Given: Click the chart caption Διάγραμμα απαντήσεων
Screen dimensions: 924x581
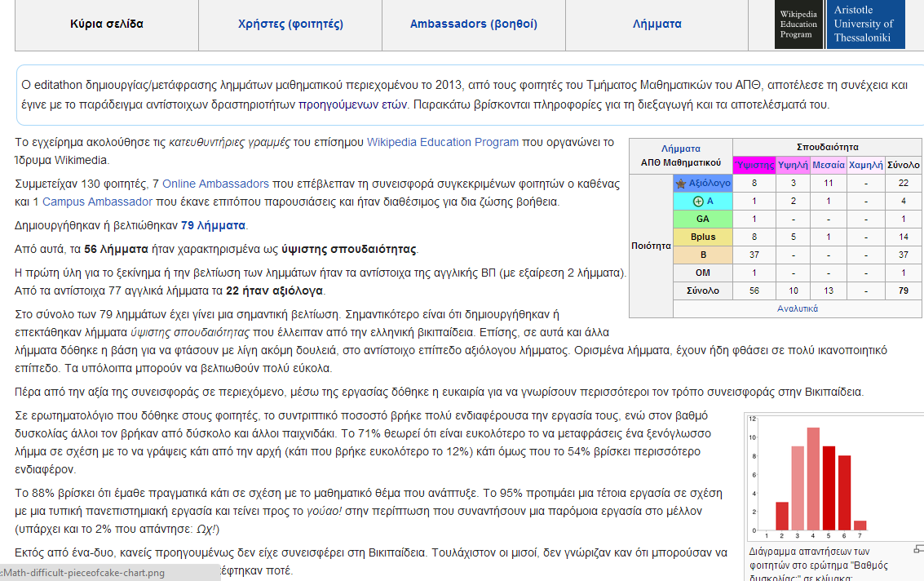Looking at the screenshot, I should (809, 552).
